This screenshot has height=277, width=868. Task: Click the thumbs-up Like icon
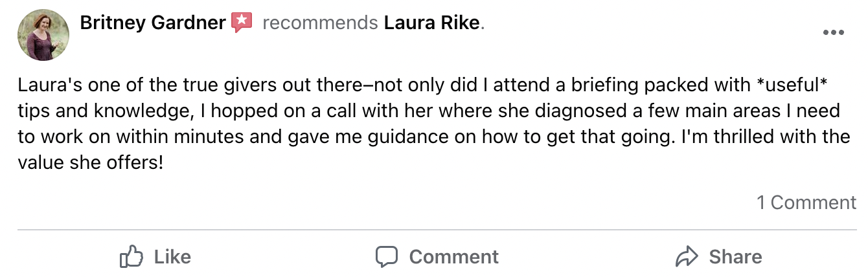[x=131, y=256]
